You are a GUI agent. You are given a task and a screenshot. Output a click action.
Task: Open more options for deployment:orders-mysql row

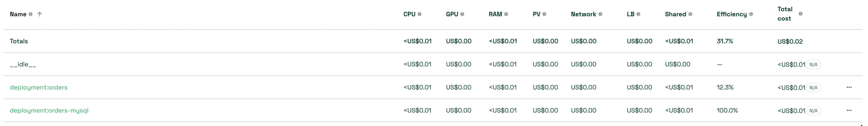tap(849, 111)
